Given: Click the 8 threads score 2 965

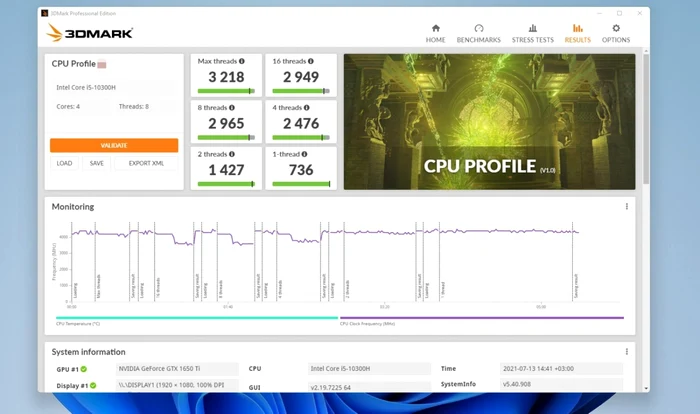Looking at the screenshot, I should point(226,123).
